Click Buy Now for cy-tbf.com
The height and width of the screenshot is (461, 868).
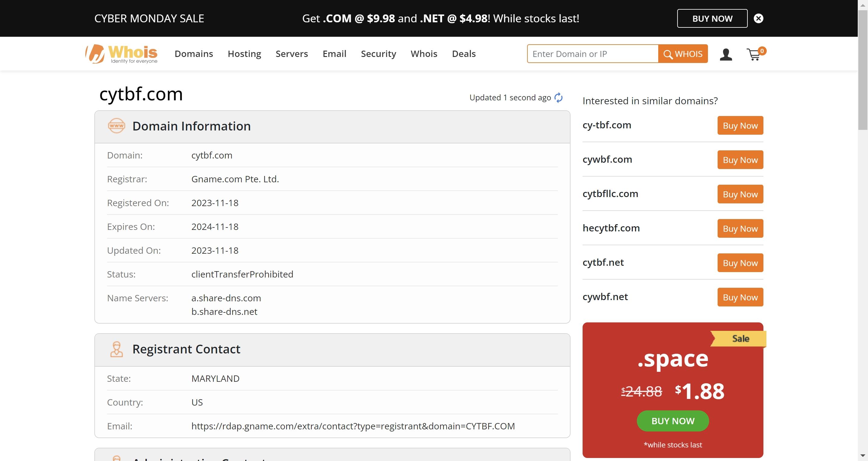740,125
